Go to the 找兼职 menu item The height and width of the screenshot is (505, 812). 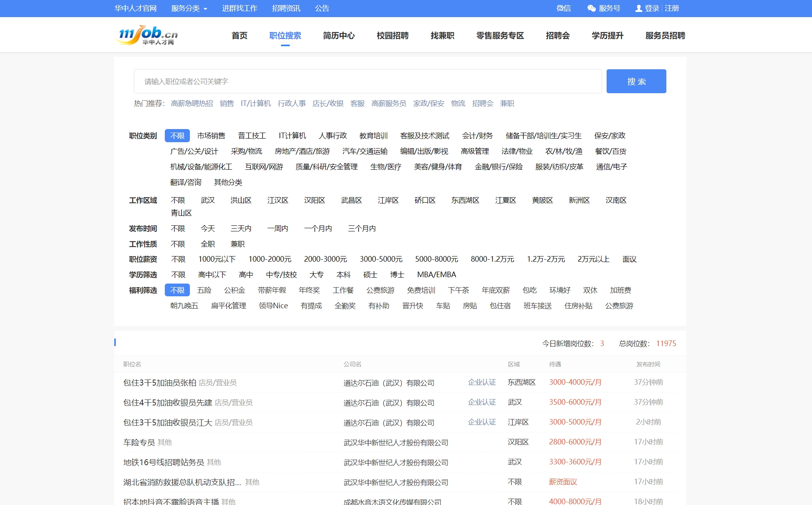pos(442,36)
